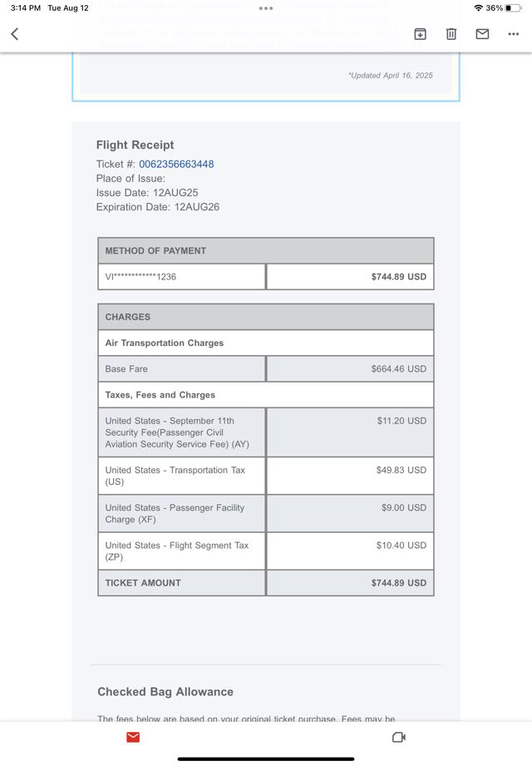532x766 pixels.
Task: Go back using the left chevron
Action: [x=15, y=34]
